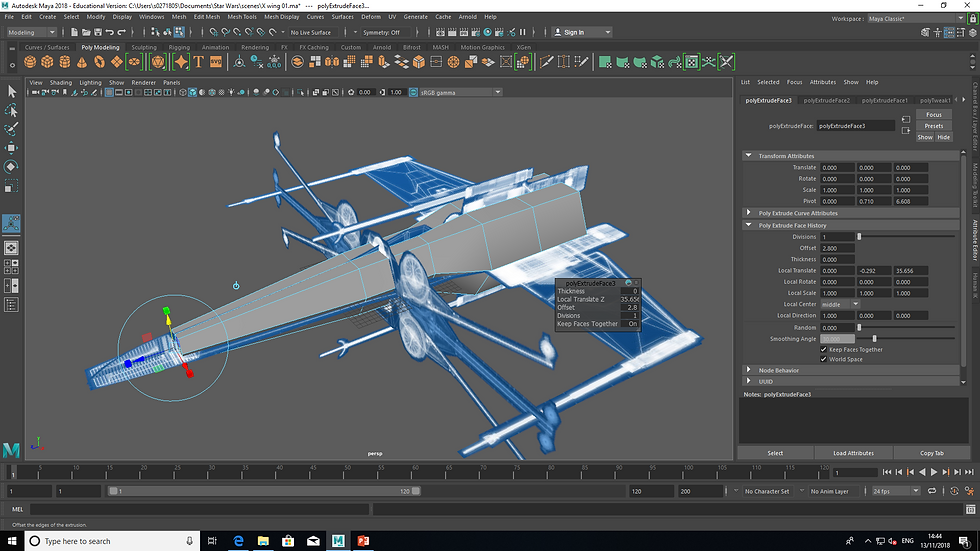Viewport: 980px width, 551px height.
Task: Activate the Paint Selection tool
Action: click(11, 129)
